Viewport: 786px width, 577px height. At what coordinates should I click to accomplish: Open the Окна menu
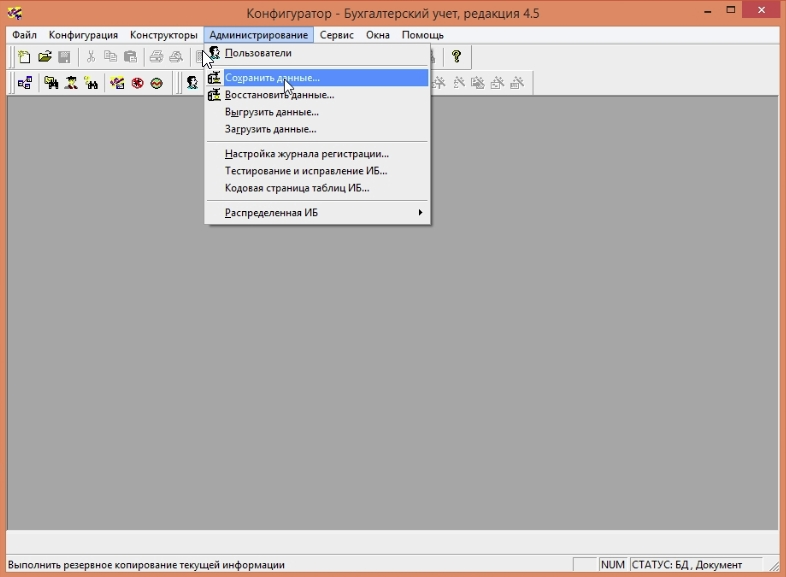[377, 35]
